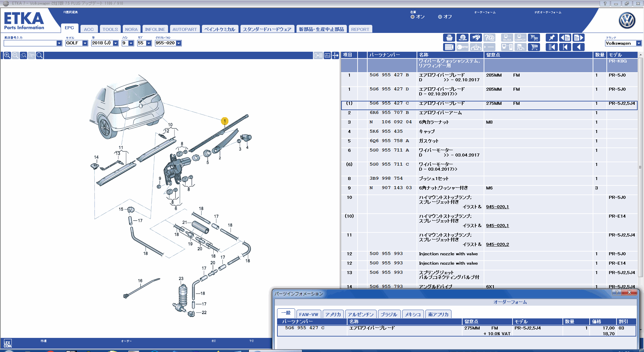Open the double shopping carts icon
This screenshot has width=644, height=352.
click(534, 38)
